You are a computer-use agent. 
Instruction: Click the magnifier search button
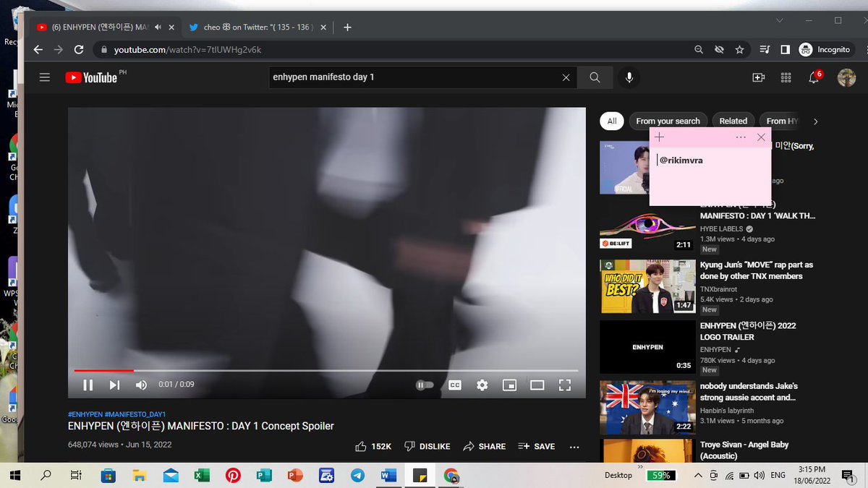click(595, 77)
